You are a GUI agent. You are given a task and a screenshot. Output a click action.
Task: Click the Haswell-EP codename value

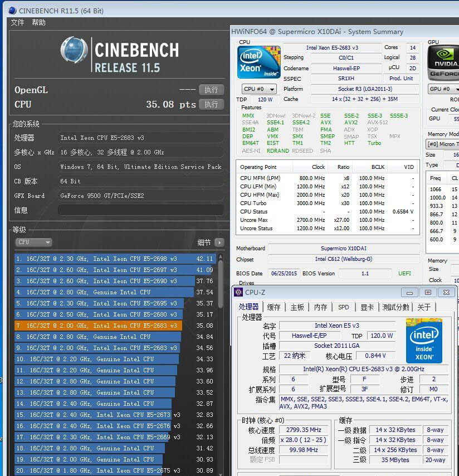click(346, 69)
